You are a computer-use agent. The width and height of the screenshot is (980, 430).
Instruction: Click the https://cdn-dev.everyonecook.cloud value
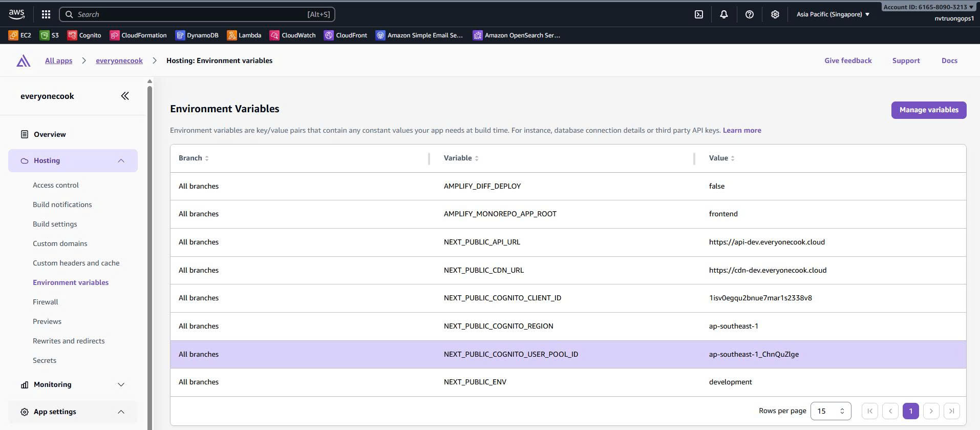768,270
